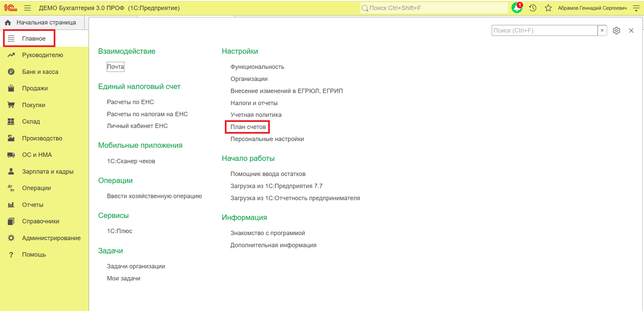Click the 1C logo icon
This screenshot has height=311, width=644.
point(10,8)
